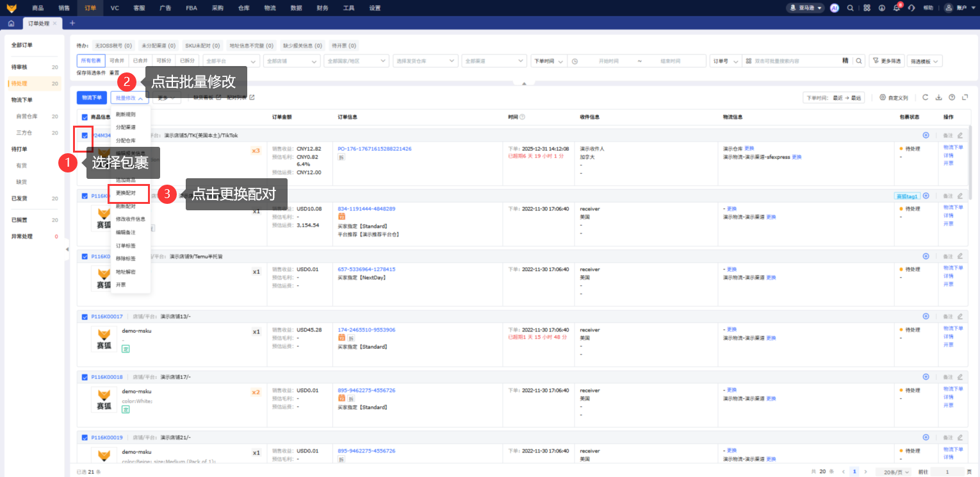Refresh the order list with the reload icon
Viewport: 980px width, 477px height.
click(925, 97)
